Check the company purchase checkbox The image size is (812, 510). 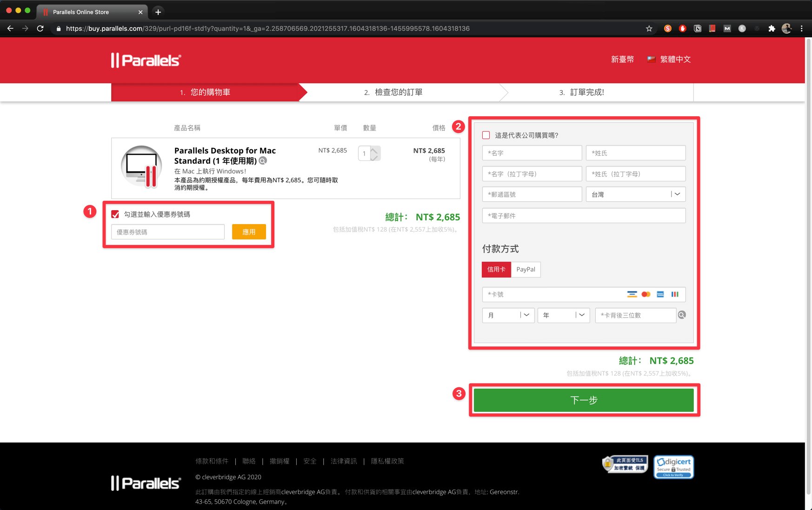486,135
